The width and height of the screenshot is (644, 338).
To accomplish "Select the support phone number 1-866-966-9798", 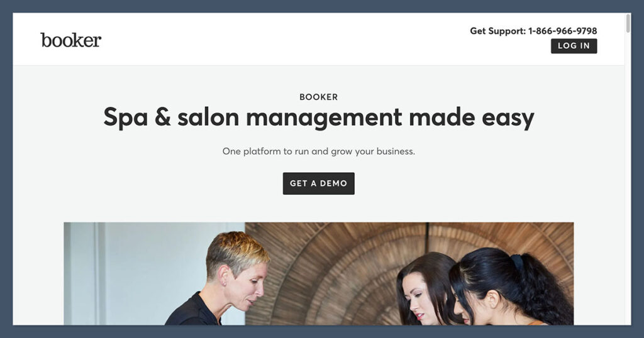I will [563, 31].
